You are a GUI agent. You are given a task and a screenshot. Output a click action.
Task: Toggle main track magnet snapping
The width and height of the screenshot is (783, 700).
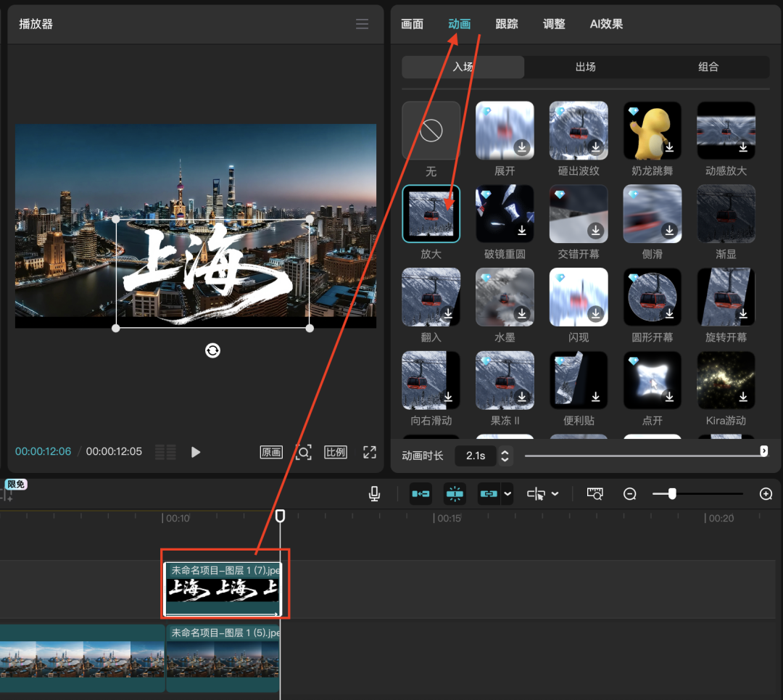[420, 494]
